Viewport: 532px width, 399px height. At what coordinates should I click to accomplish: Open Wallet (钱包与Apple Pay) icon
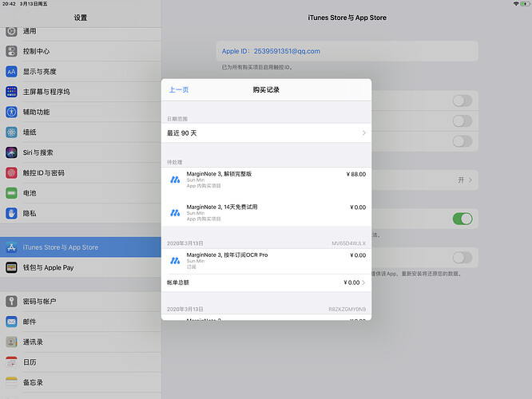pos(11,267)
